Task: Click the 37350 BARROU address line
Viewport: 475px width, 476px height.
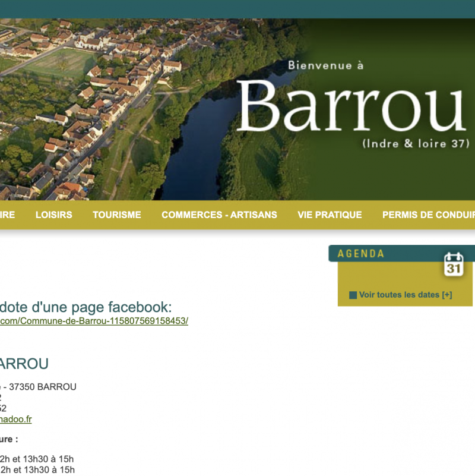Action: 39,387
